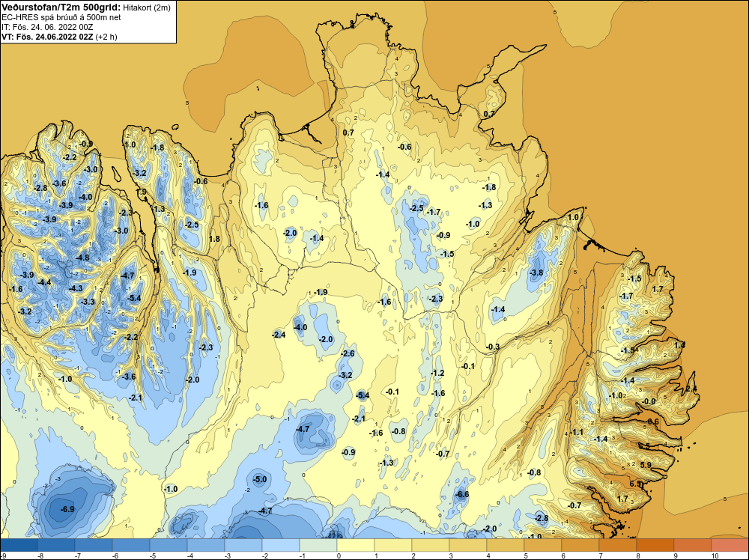Click the -0.1 value below -5.4
Image resolution: width=749 pixels, height=560 pixels.
point(392,392)
